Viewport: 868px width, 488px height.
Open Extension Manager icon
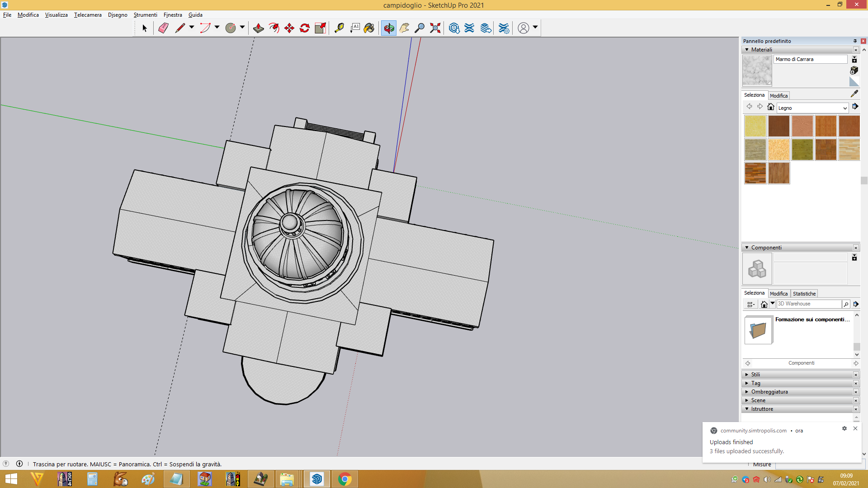[504, 28]
